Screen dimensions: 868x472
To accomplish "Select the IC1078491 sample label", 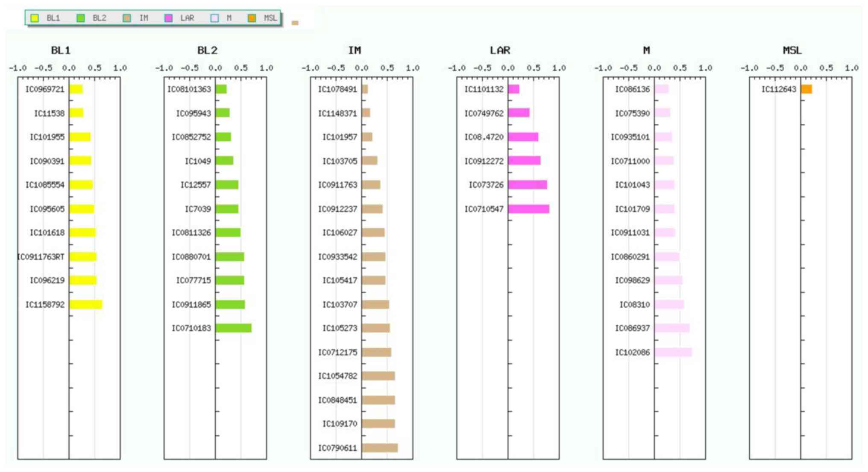I will click(x=337, y=89).
